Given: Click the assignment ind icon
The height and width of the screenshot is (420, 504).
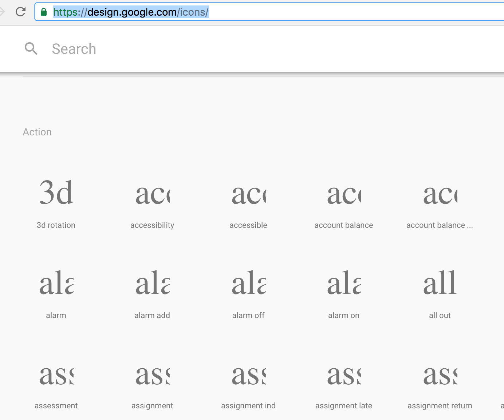Looking at the screenshot, I should (248, 375).
